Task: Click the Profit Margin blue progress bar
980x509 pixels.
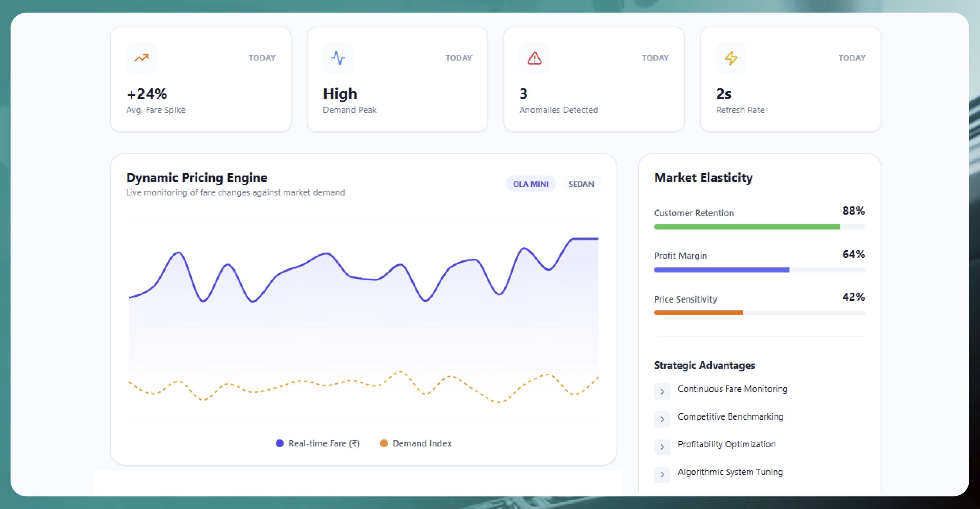Action: point(721,270)
